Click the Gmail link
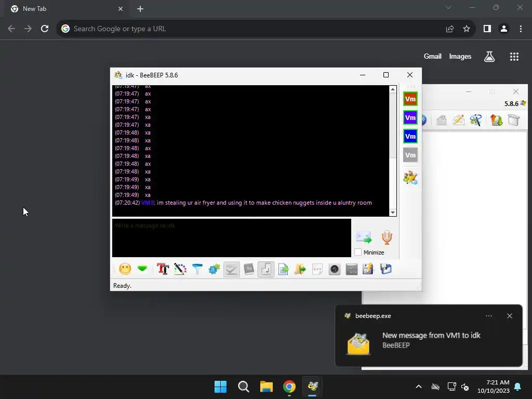Screen dimensions: 532x399 tap(432, 56)
